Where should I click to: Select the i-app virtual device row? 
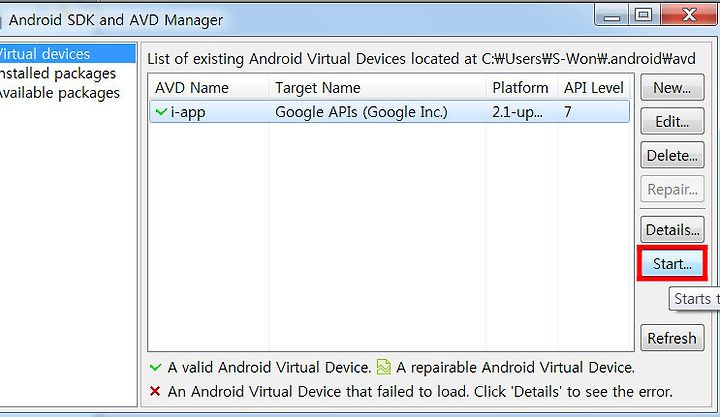tap(389, 112)
